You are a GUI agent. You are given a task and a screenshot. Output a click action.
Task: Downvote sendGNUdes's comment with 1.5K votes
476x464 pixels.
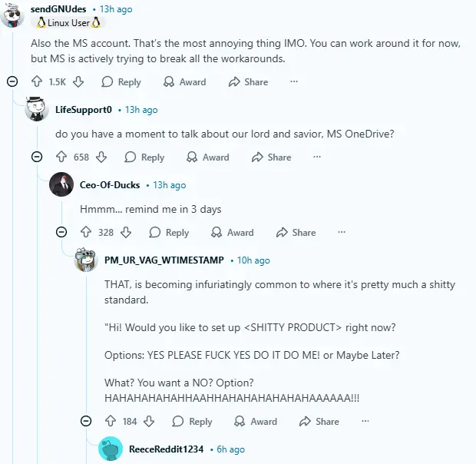pos(78,81)
